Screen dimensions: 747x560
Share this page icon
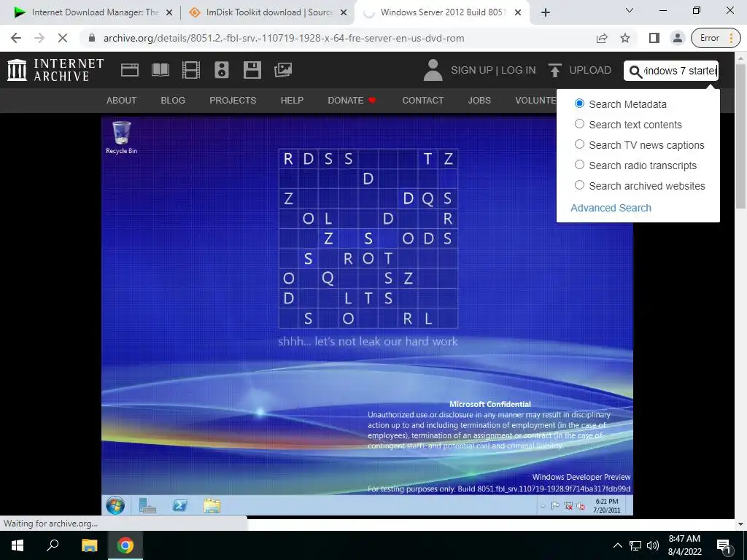pyautogui.click(x=602, y=38)
